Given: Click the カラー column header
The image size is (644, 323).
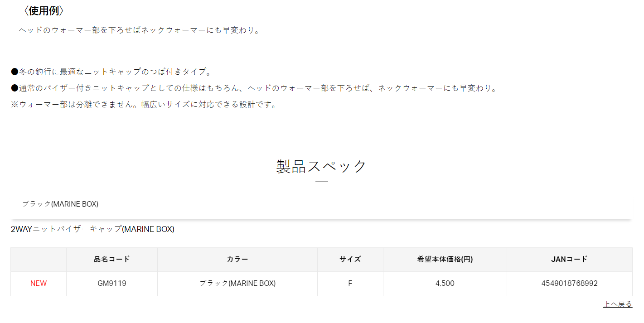Looking at the screenshot, I should [x=237, y=259].
